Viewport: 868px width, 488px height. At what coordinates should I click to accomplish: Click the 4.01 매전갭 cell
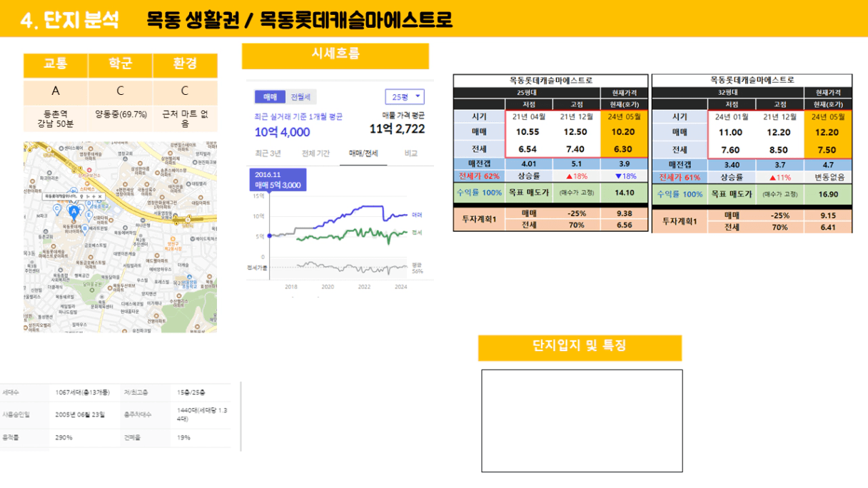(x=528, y=164)
